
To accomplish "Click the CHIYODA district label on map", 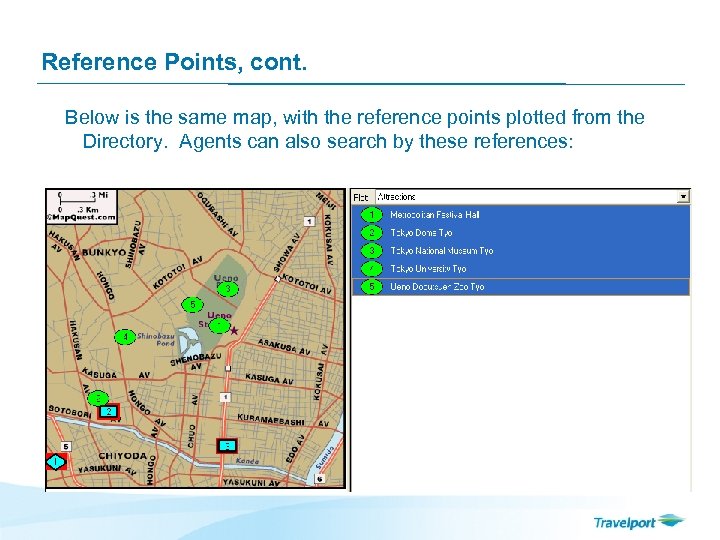I will pos(123,456).
